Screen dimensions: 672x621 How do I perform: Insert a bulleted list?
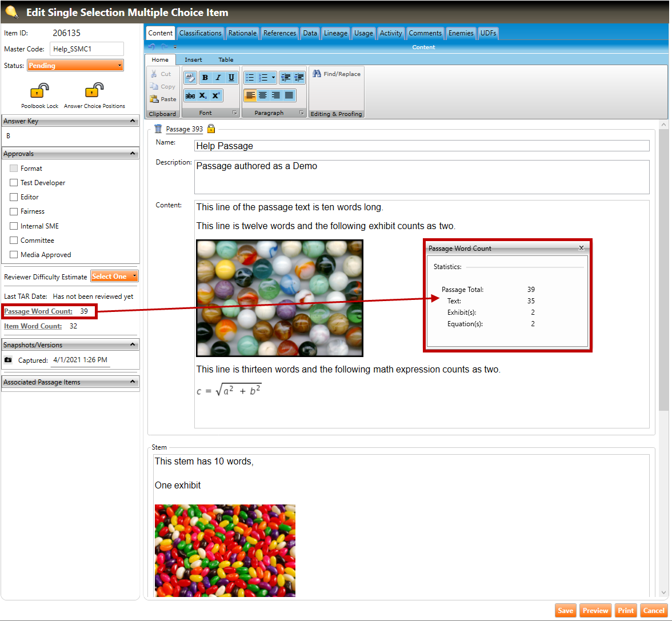pos(250,78)
